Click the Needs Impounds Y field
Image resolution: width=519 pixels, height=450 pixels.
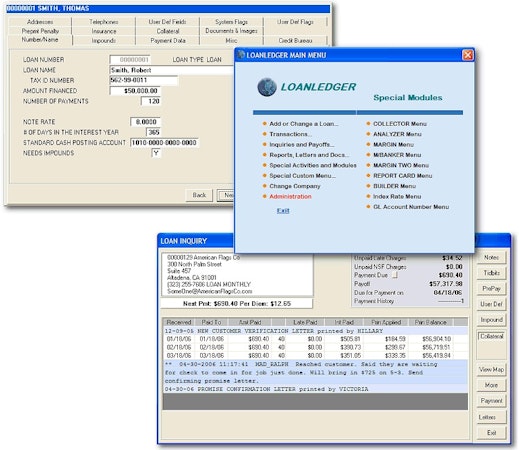point(156,153)
